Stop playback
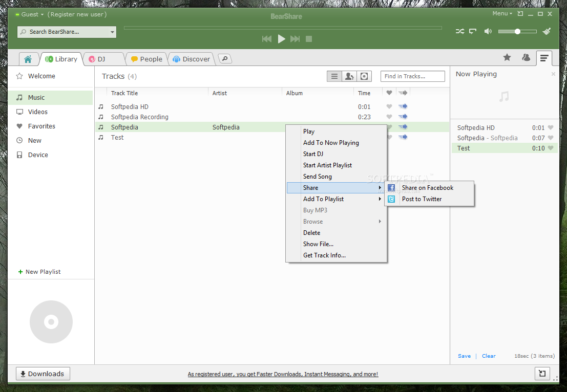Viewport: 567px width, 392px height. pyautogui.click(x=309, y=39)
